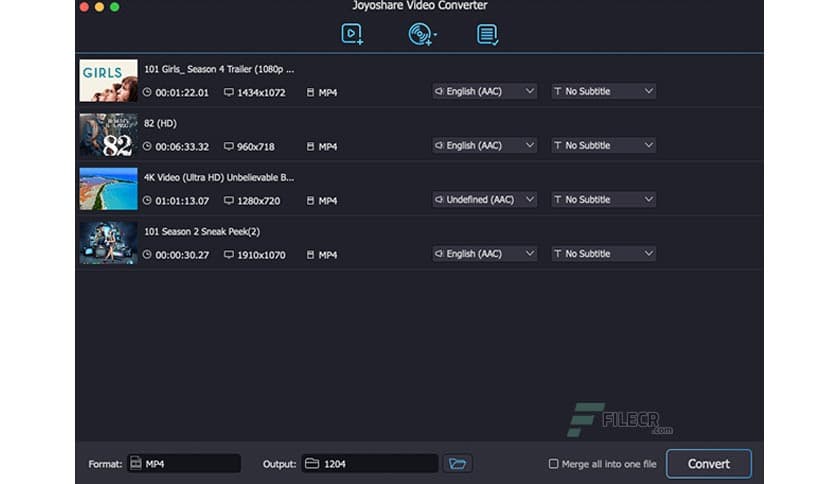
Task: Click the duration clock icon of Girls trailer
Action: pyautogui.click(x=147, y=92)
